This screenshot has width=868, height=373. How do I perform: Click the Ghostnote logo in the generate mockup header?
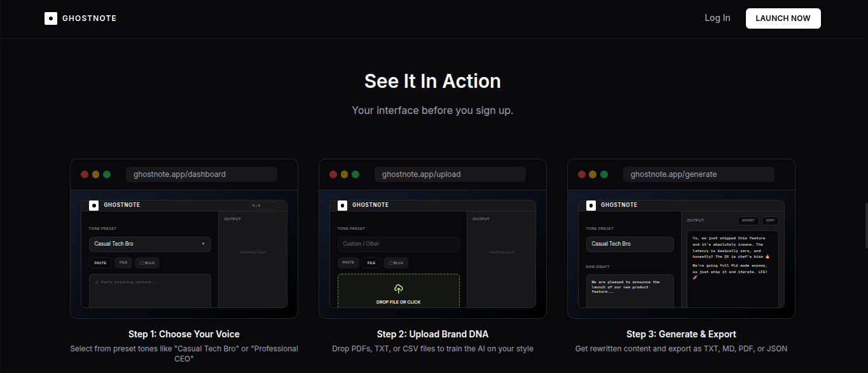(590, 204)
